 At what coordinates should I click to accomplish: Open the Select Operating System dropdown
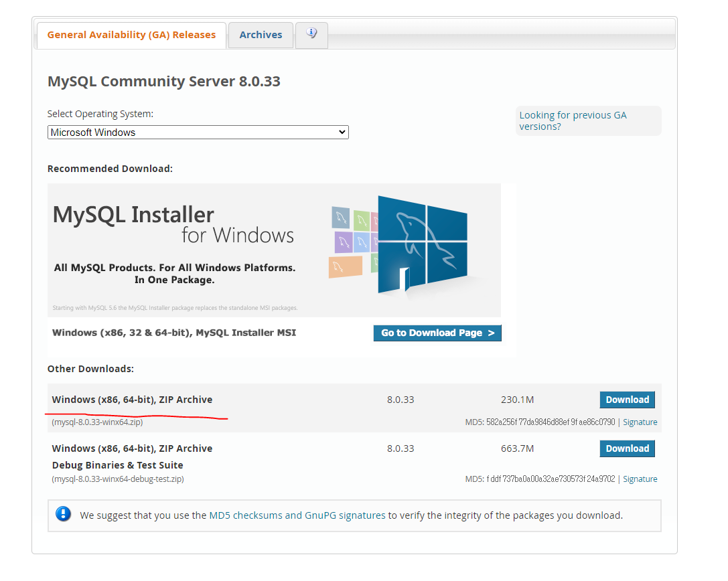pyautogui.click(x=198, y=133)
